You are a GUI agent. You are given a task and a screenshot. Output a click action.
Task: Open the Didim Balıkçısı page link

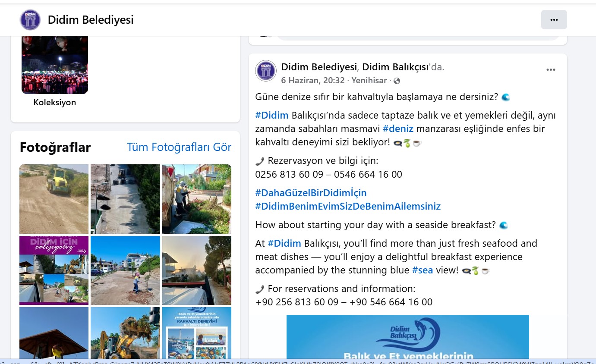pos(395,67)
